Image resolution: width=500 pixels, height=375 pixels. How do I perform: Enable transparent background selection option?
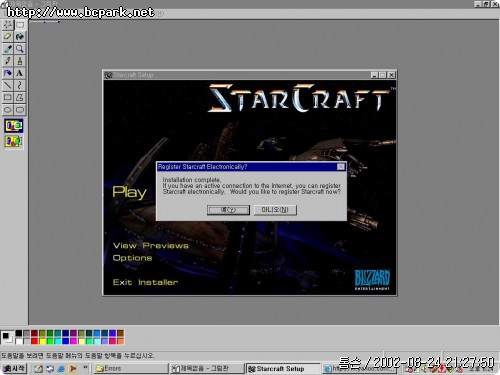pyautogui.click(x=14, y=141)
